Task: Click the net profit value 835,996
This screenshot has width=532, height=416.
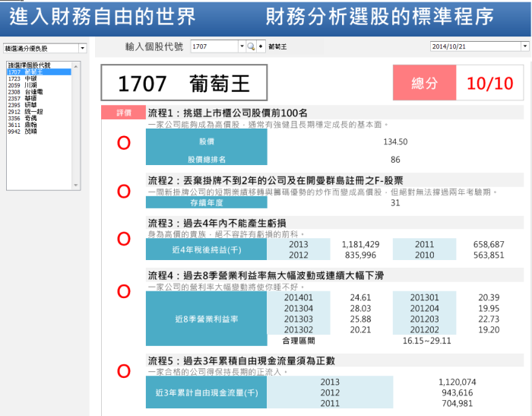Action: coord(360,255)
